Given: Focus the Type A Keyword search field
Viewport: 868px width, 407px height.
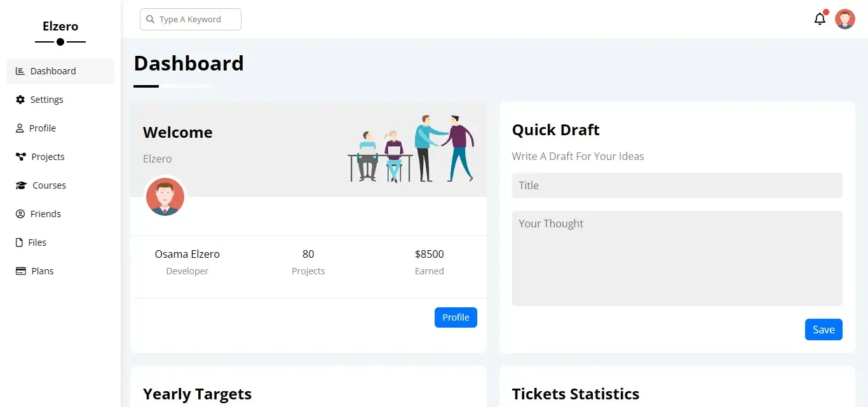Looking at the screenshot, I should (x=197, y=19).
